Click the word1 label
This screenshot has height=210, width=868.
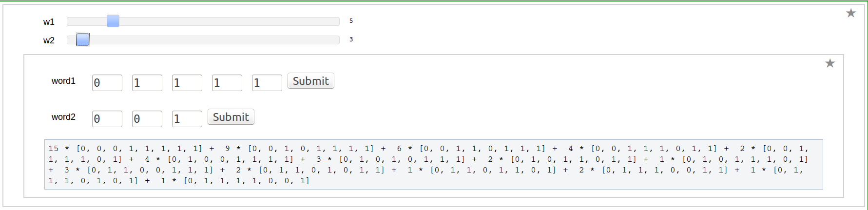coord(63,81)
